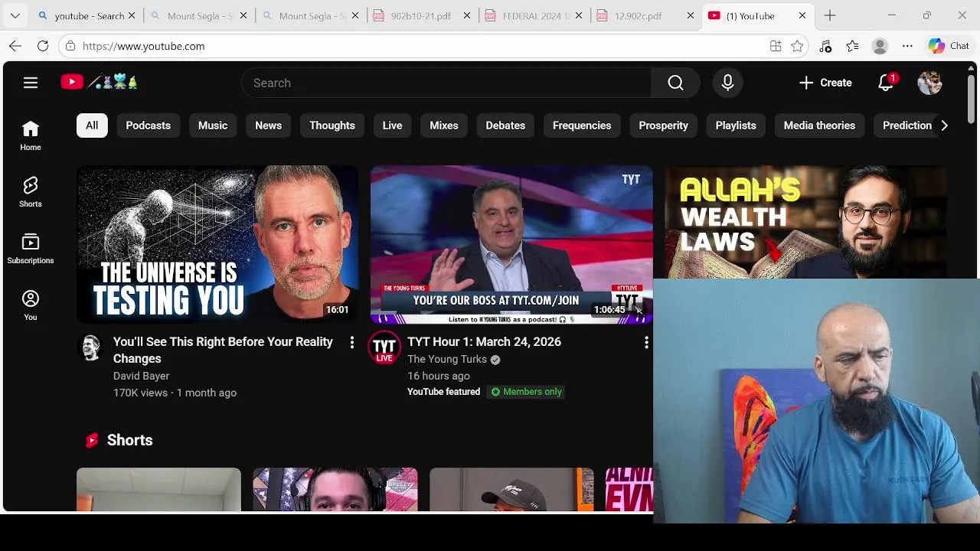Open Copilot Chat in the browser
This screenshot has width=980, height=551.
pos(949,46)
